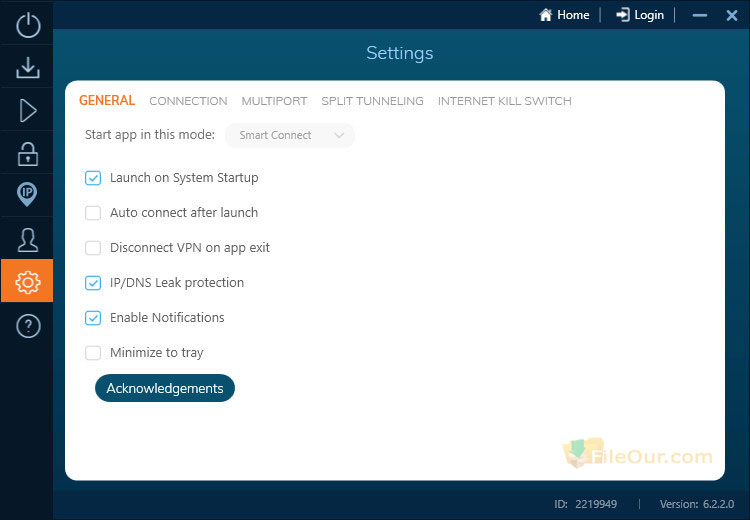Screen dimensions: 750x520
Task: Open the user profile icon in sidebar
Action: point(28,240)
